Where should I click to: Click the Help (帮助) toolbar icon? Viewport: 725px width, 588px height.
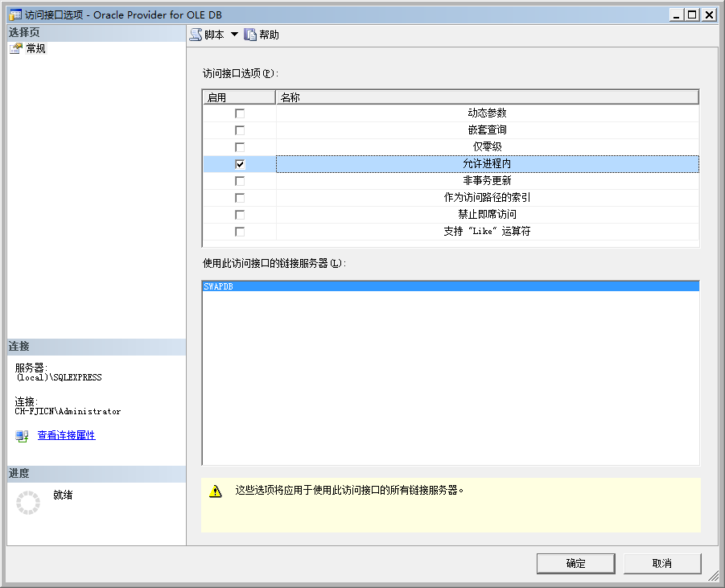pos(250,35)
